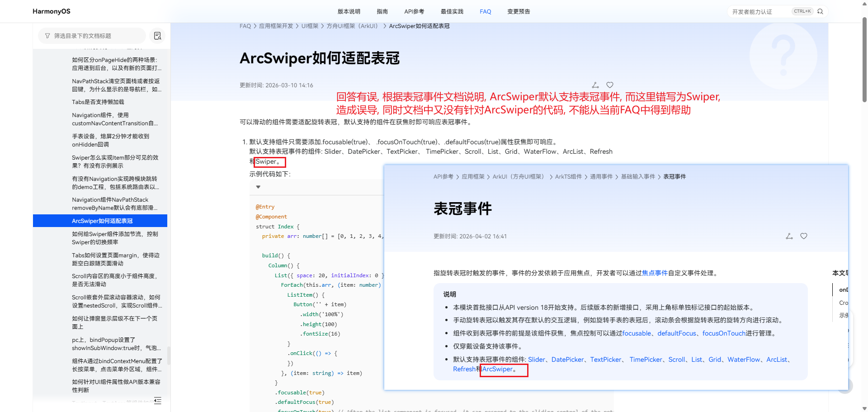Click FAQ in the breadcrumb trail
The width and height of the screenshot is (868, 412).
click(245, 26)
